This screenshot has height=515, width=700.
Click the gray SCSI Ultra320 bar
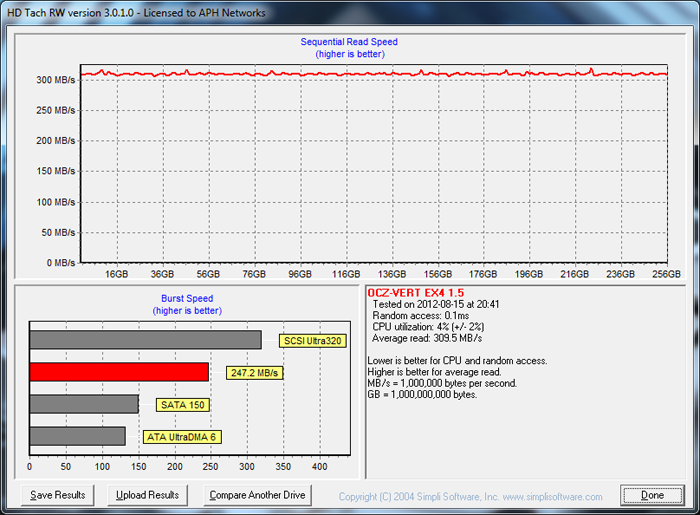[145, 340]
